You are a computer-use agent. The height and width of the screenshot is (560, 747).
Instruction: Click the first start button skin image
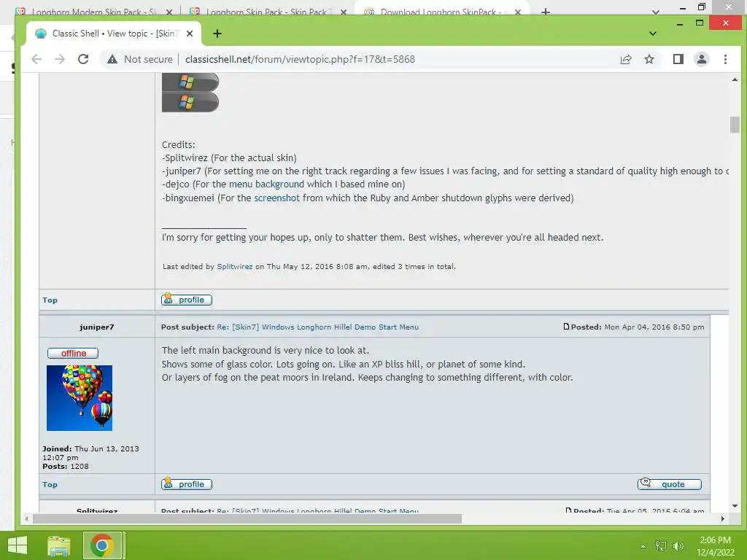190,82
